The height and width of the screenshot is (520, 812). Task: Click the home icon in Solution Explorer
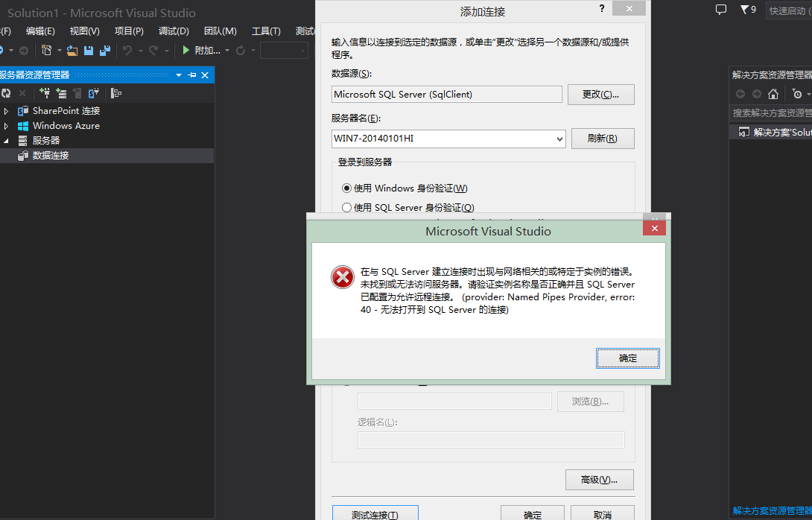click(x=773, y=94)
